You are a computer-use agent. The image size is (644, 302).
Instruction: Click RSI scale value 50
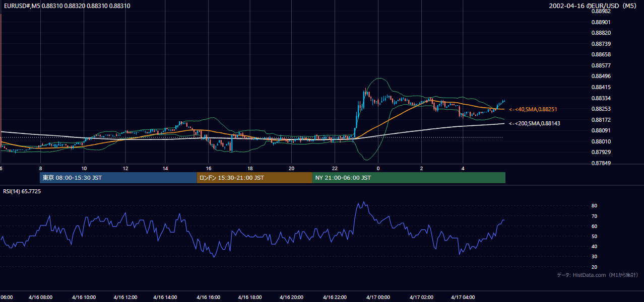[594, 236]
